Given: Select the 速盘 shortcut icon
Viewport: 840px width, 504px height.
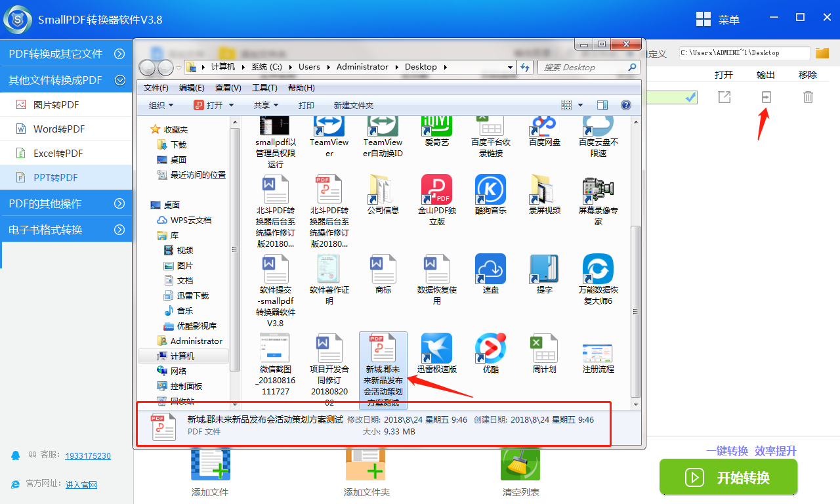Looking at the screenshot, I should pyautogui.click(x=490, y=274).
